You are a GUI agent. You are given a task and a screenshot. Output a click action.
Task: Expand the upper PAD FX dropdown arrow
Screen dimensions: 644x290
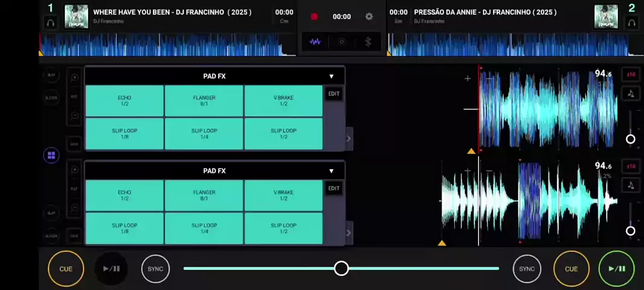331,76
